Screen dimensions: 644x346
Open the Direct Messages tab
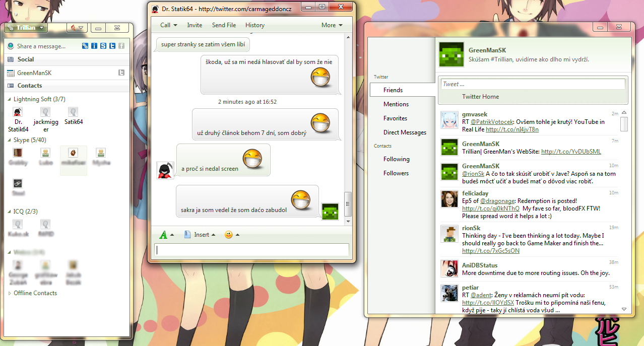pos(405,132)
